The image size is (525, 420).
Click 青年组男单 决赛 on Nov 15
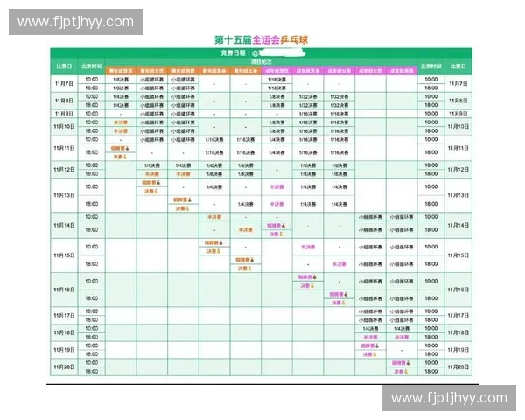213,251
